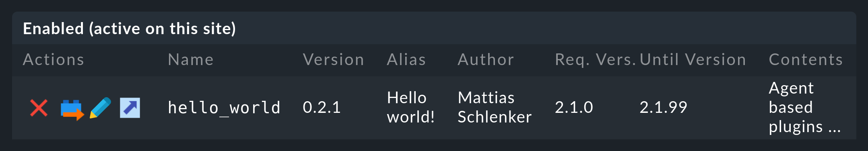868x151 pixels.
Task: Click the blue arrow release package icon
Action: coord(130,108)
